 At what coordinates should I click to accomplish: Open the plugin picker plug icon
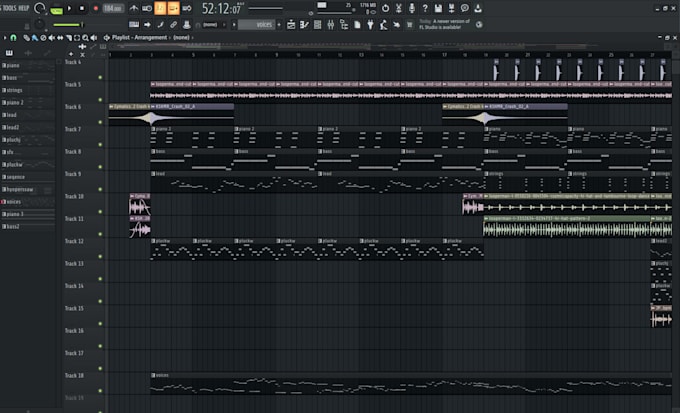click(x=370, y=25)
